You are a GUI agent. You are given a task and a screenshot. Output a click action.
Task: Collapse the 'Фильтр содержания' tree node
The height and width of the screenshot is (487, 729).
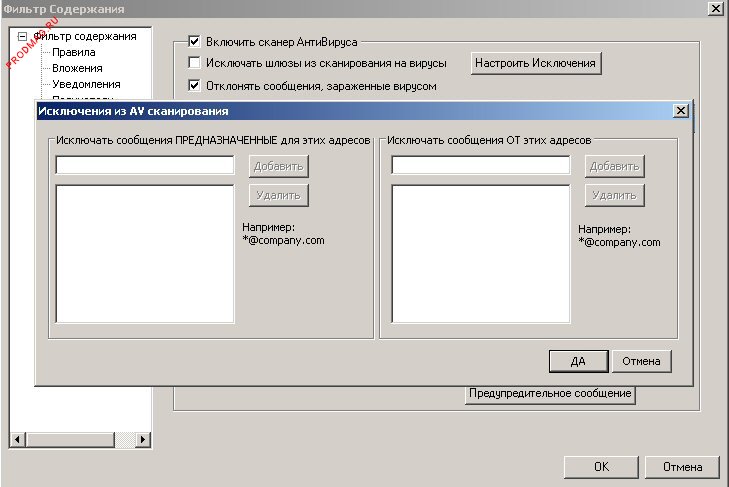click(21, 37)
